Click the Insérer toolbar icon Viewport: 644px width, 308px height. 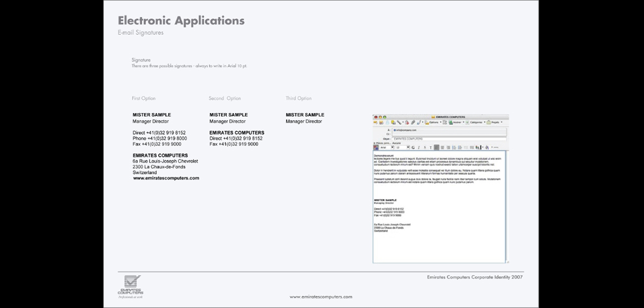(452, 122)
